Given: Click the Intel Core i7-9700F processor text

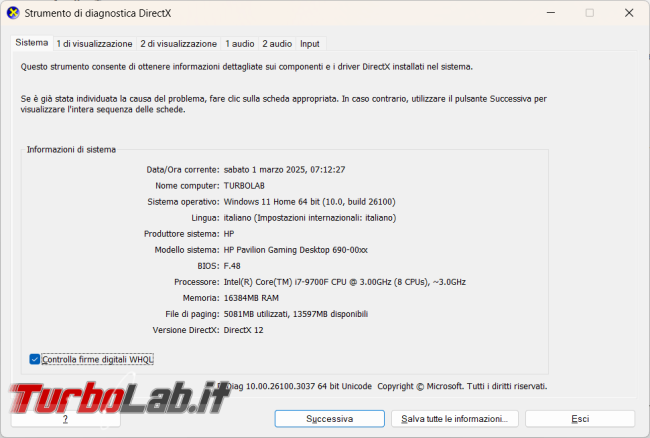Looking at the screenshot, I should tap(345, 282).
